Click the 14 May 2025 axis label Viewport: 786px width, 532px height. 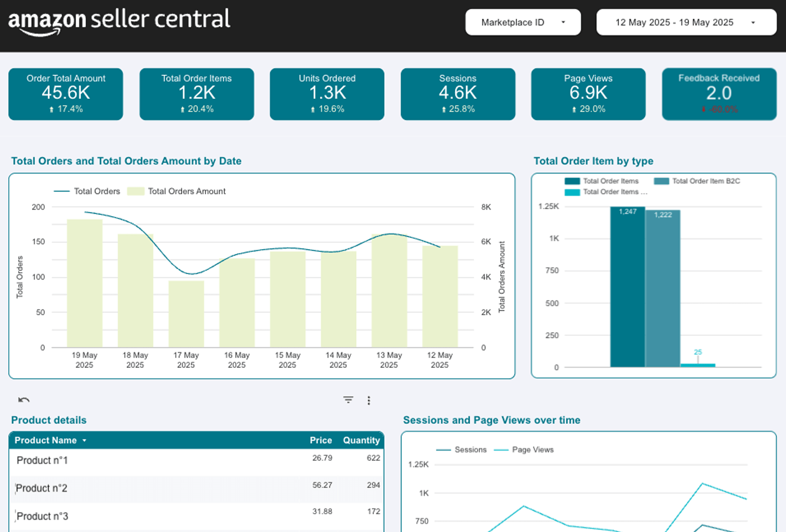click(x=338, y=360)
